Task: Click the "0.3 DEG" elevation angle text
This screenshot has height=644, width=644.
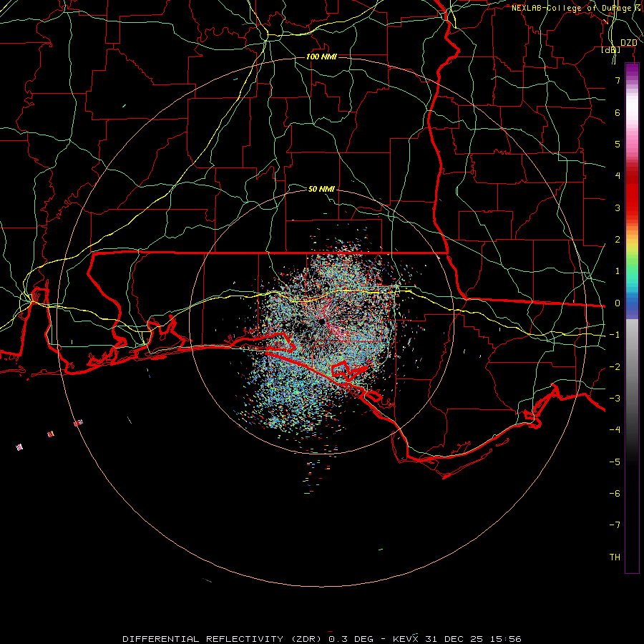Action: [351, 639]
